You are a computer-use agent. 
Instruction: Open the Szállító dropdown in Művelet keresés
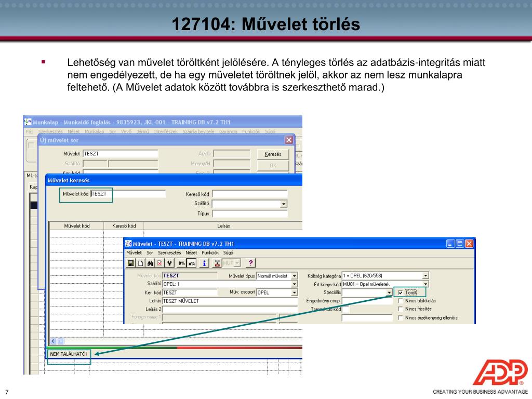tap(284, 204)
